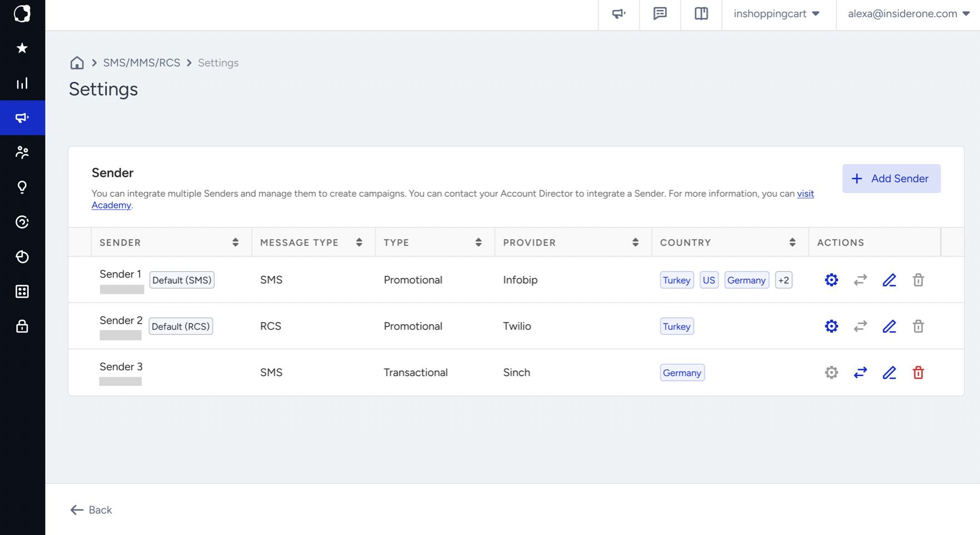The width and height of the screenshot is (980, 535).
Task: Sort table by Provider column
Action: (x=635, y=242)
